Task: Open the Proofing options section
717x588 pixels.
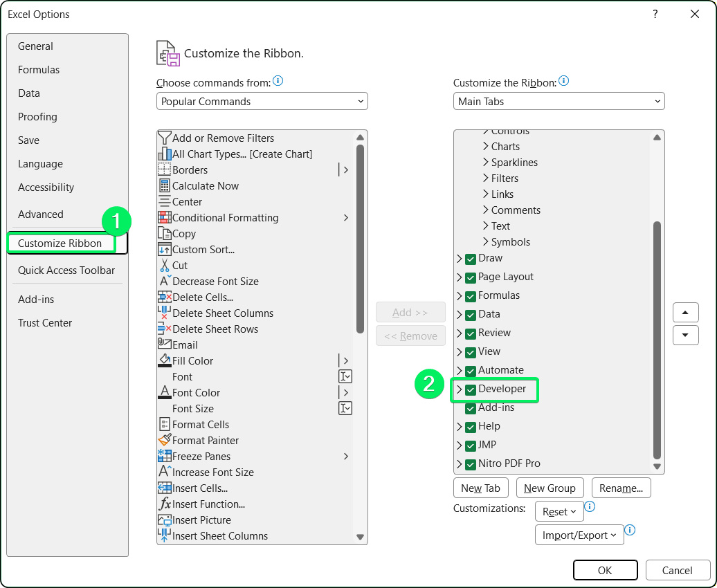Action: click(37, 116)
